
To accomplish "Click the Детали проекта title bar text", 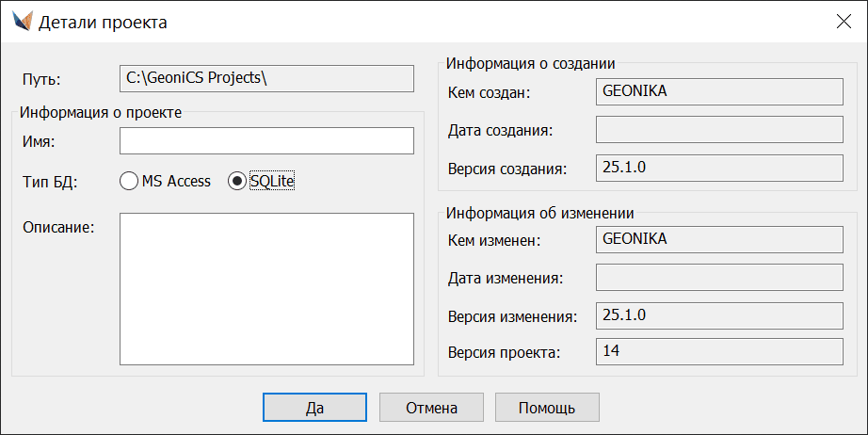I will click(x=103, y=22).
